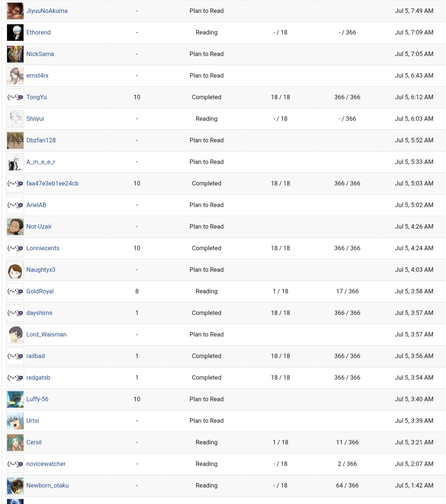Open NickSama's avatar picture
The image size is (446, 504).
coord(15,54)
